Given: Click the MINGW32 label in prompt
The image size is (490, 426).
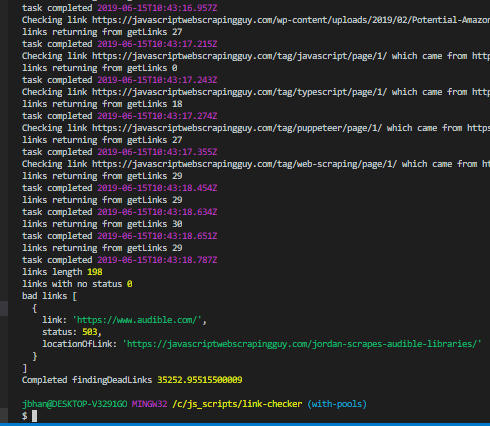Looking at the screenshot, I should 149,404.
